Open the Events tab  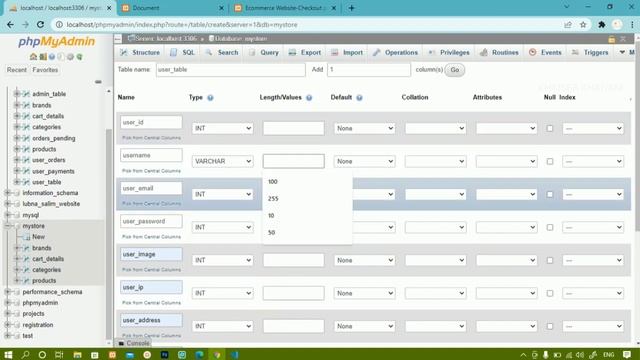pos(545,52)
